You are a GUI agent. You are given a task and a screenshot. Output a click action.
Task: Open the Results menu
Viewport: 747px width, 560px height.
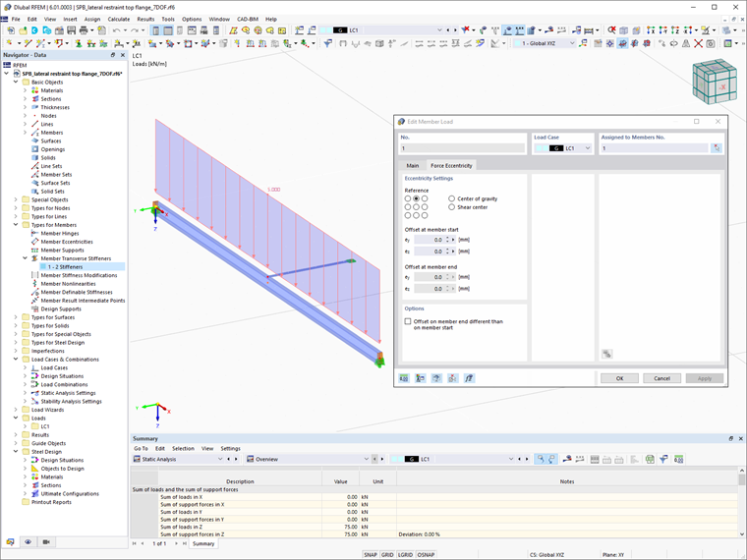click(x=145, y=19)
